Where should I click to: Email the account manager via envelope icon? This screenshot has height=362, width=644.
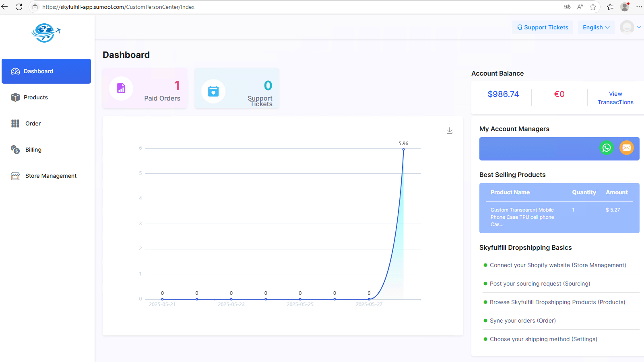pyautogui.click(x=627, y=148)
